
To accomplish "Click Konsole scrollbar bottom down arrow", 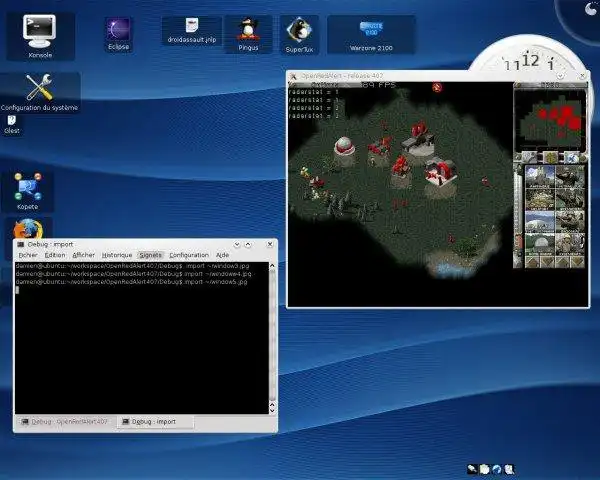I will pyautogui.click(x=272, y=411).
